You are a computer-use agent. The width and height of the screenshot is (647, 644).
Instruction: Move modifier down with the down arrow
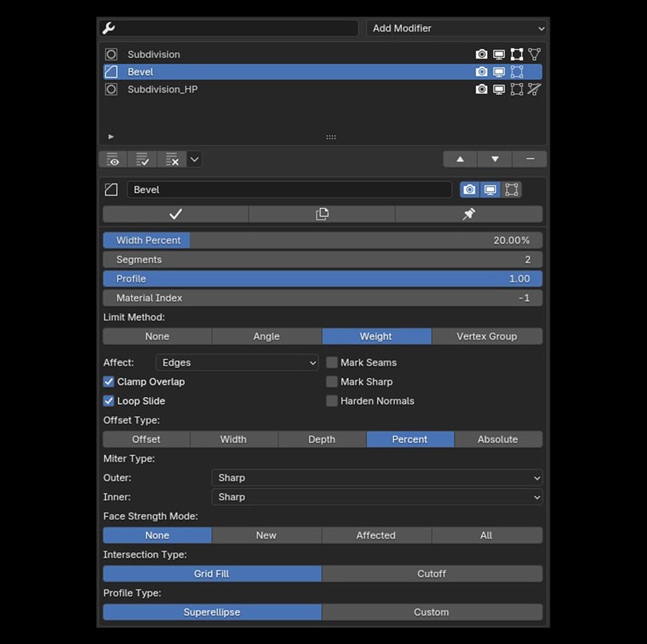[495, 159]
